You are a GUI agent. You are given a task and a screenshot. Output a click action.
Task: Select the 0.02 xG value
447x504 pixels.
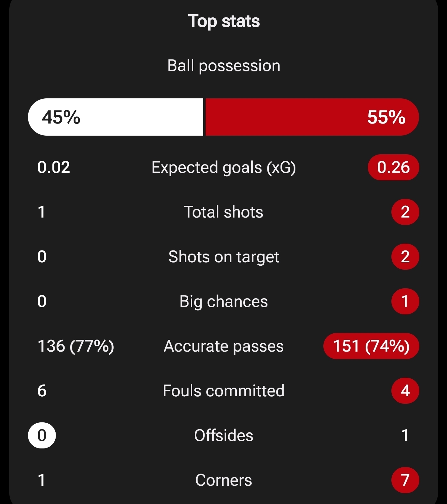53,167
